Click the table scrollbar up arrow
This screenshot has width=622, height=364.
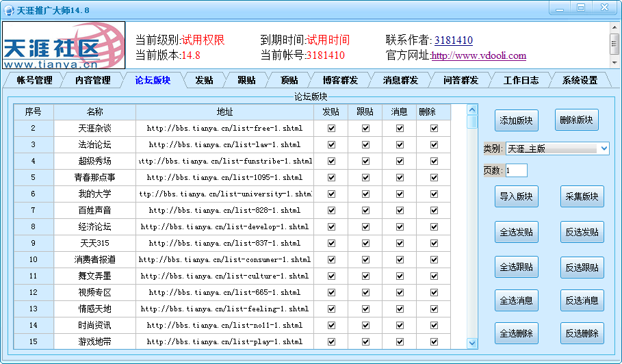coord(472,110)
